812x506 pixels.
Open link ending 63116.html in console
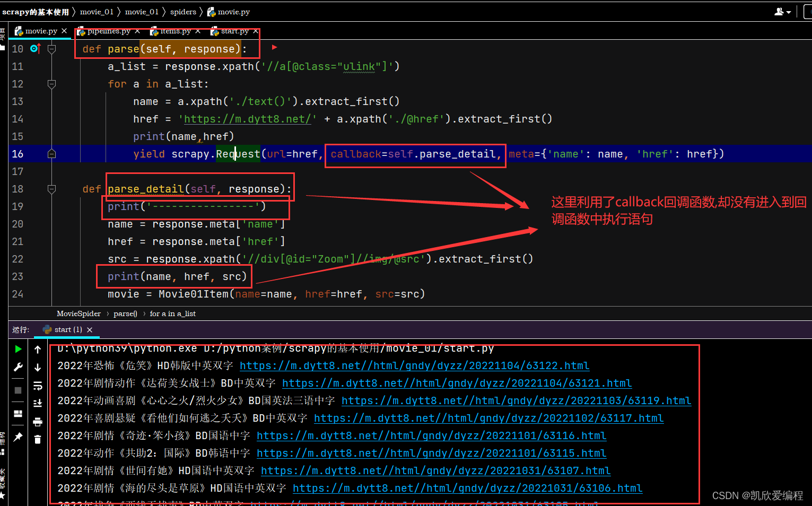pos(431,435)
